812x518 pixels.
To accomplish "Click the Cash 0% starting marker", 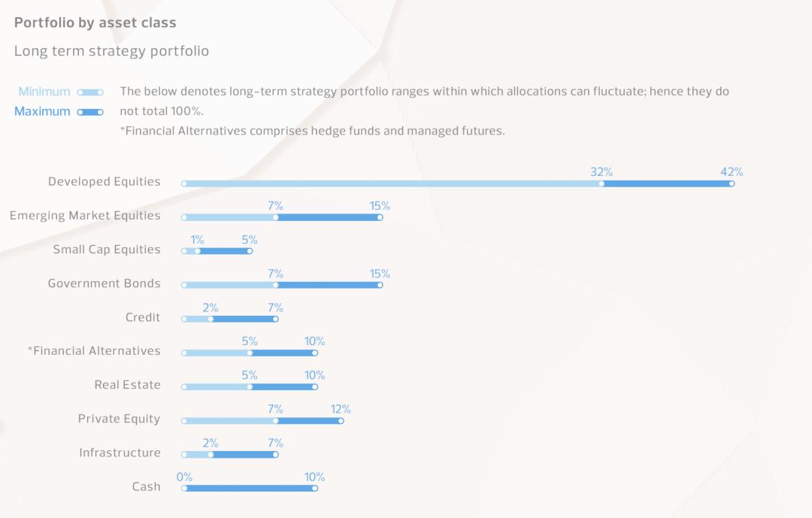I will [x=184, y=488].
